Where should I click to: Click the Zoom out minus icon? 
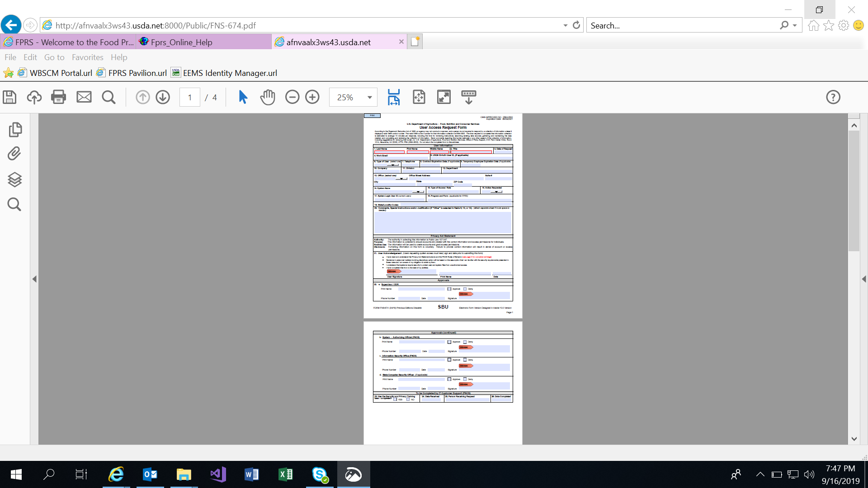(292, 97)
